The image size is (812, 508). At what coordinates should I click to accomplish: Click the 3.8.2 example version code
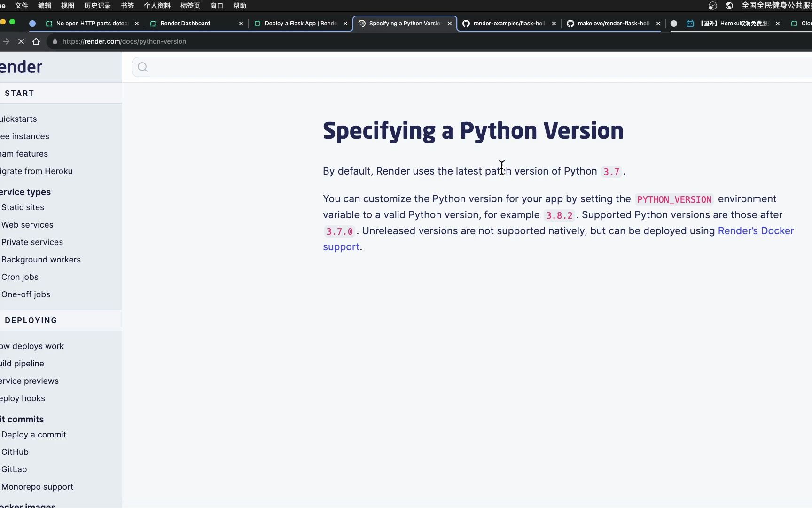(x=559, y=215)
